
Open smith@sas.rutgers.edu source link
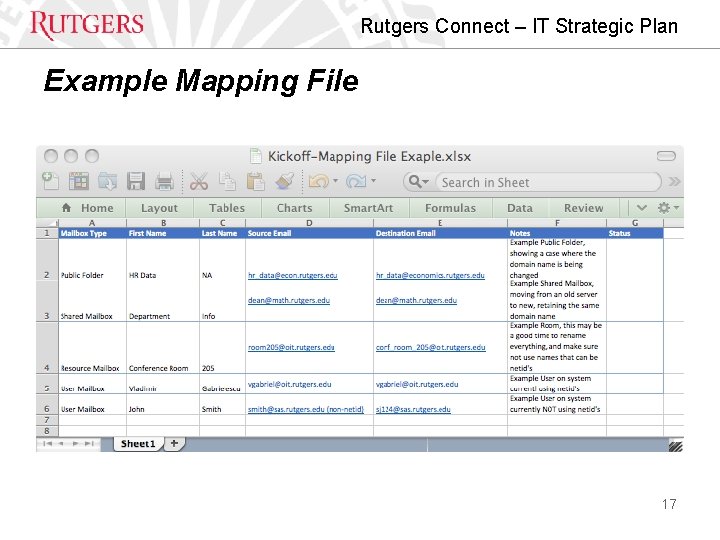tap(306, 409)
